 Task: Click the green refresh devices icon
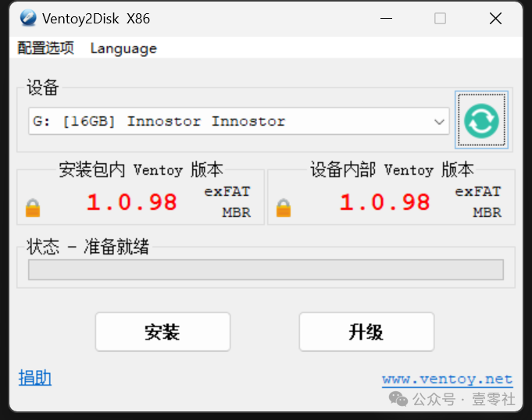click(481, 120)
